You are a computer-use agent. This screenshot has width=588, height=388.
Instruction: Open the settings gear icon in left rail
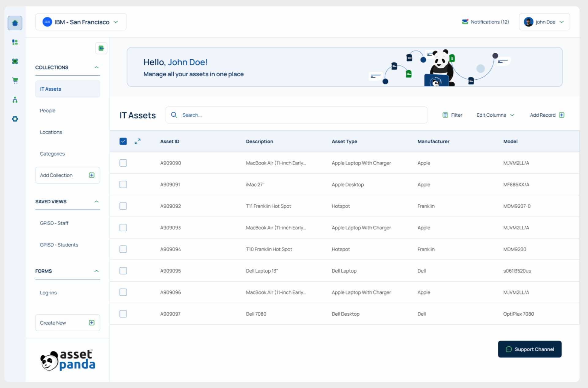click(15, 119)
